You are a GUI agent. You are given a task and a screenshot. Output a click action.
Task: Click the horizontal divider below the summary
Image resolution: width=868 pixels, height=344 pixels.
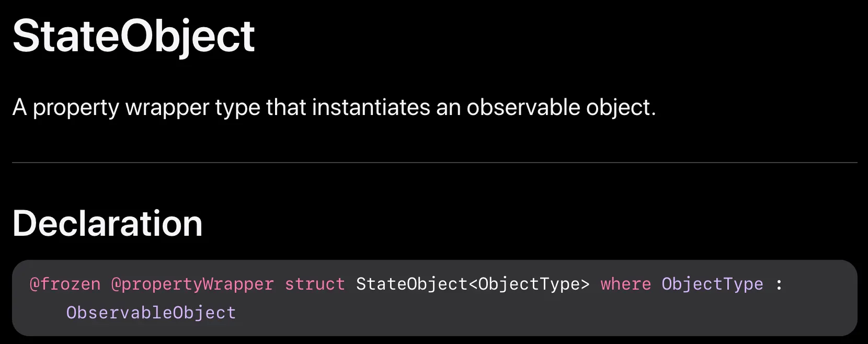tap(434, 163)
